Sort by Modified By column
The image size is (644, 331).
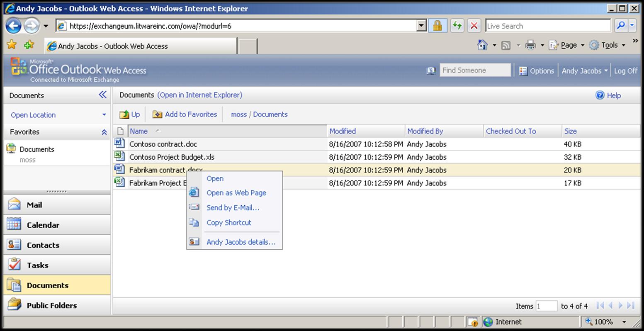pyautogui.click(x=444, y=131)
